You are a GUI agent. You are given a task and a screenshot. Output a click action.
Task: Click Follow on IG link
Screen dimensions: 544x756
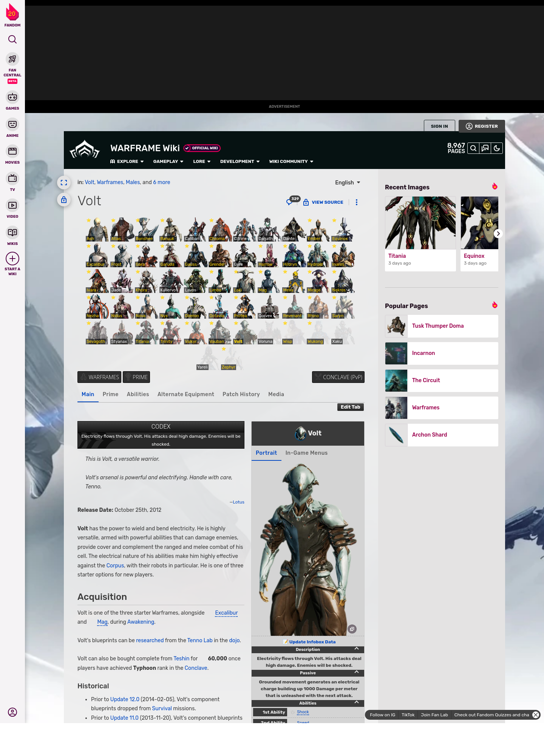pyautogui.click(x=382, y=715)
